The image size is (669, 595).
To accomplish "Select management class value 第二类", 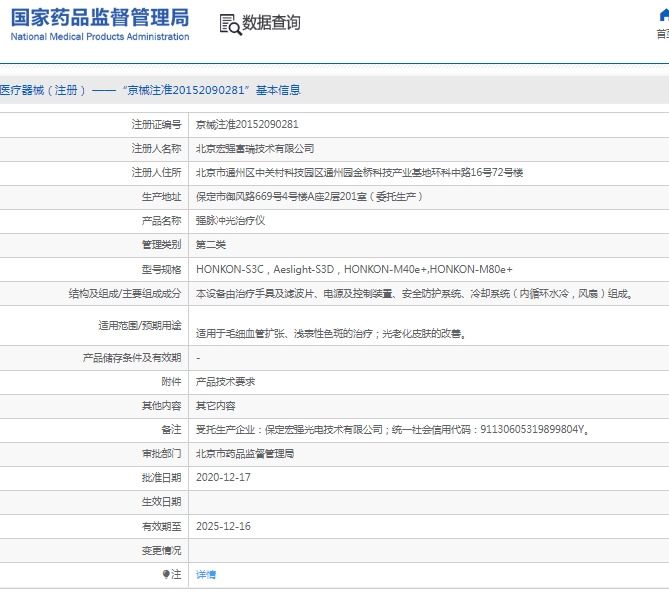I will click(x=211, y=244).
